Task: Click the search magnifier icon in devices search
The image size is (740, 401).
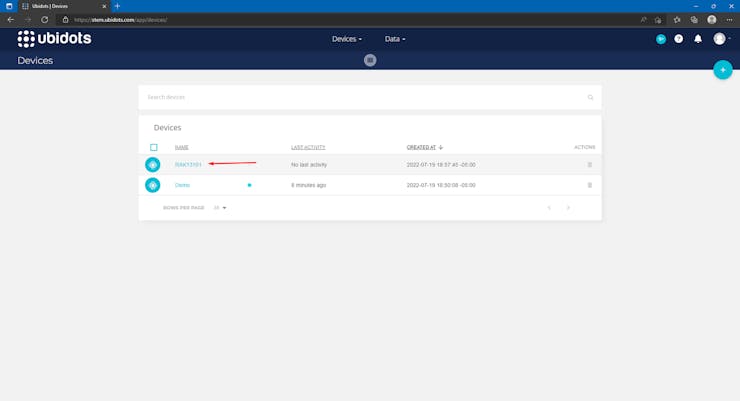Action: 590,97
